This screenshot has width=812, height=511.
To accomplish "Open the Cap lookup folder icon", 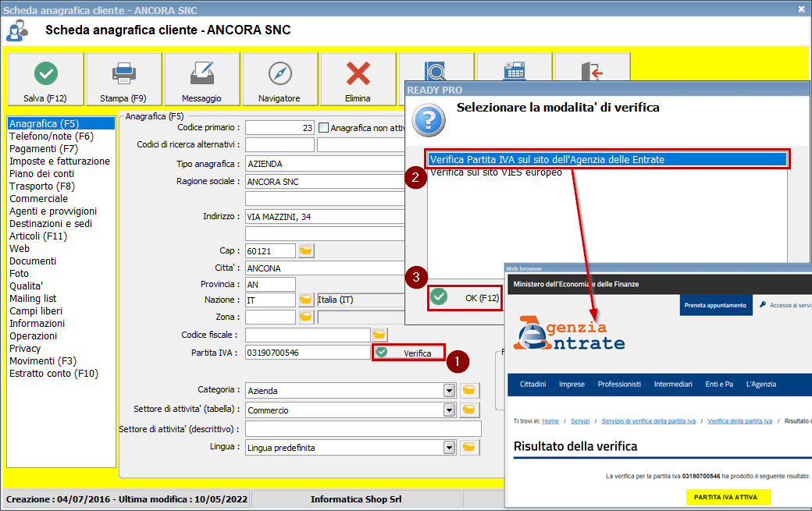I will (x=306, y=251).
